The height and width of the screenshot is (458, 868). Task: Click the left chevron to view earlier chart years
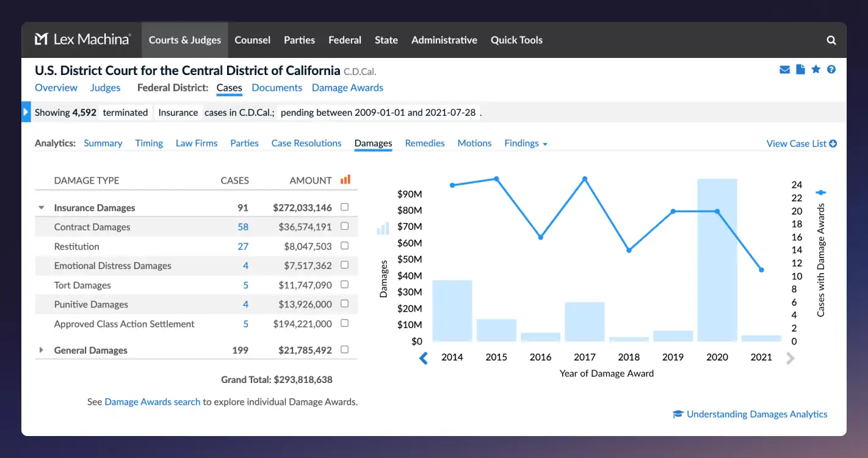point(423,358)
